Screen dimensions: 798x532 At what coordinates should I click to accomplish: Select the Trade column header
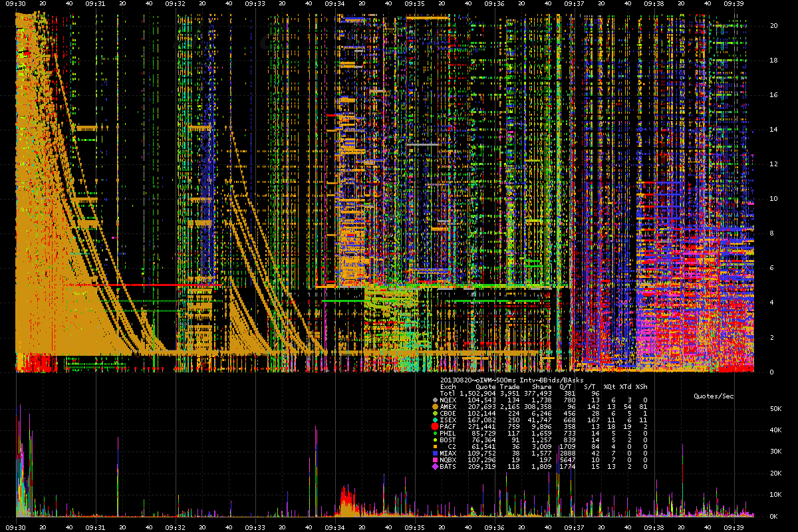point(509,386)
